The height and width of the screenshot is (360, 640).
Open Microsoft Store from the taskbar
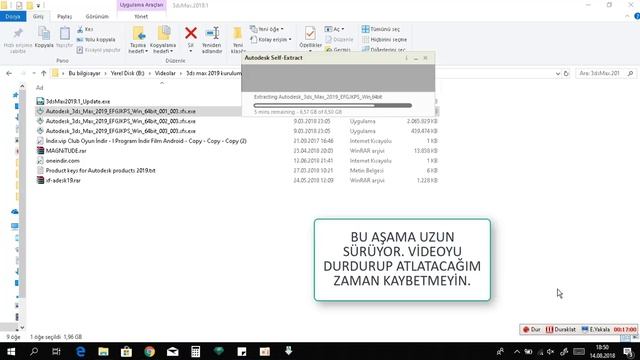coord(126,351)
